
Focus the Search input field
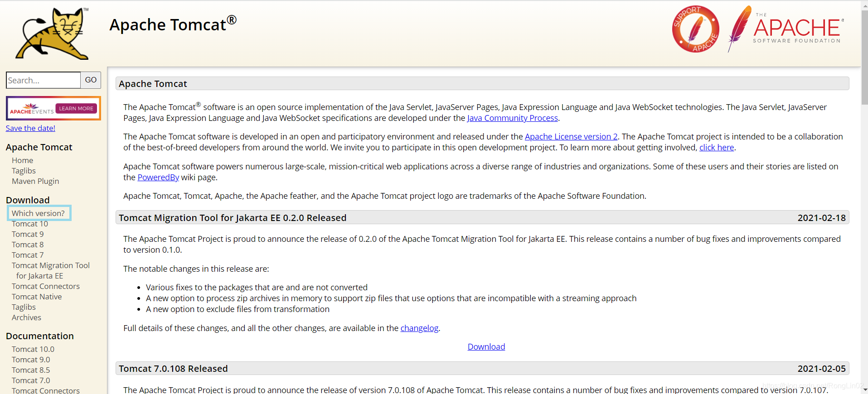click(x=44, y=80)
